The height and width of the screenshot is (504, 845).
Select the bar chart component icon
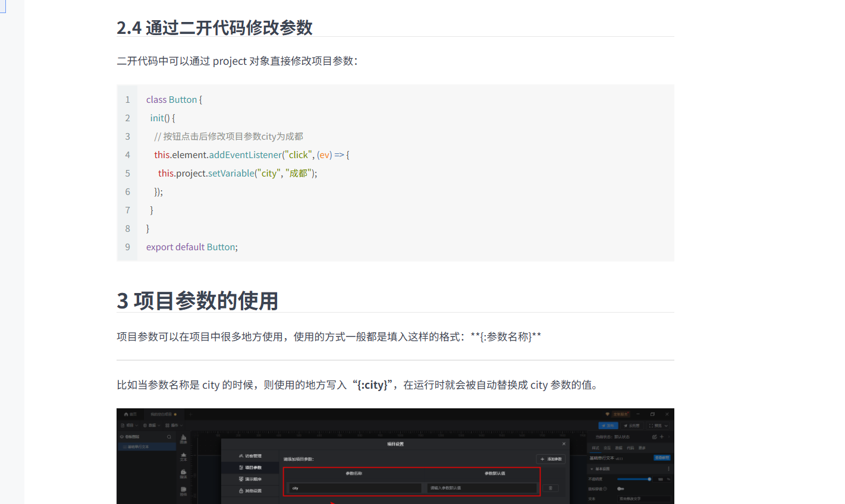coord(183,437)
